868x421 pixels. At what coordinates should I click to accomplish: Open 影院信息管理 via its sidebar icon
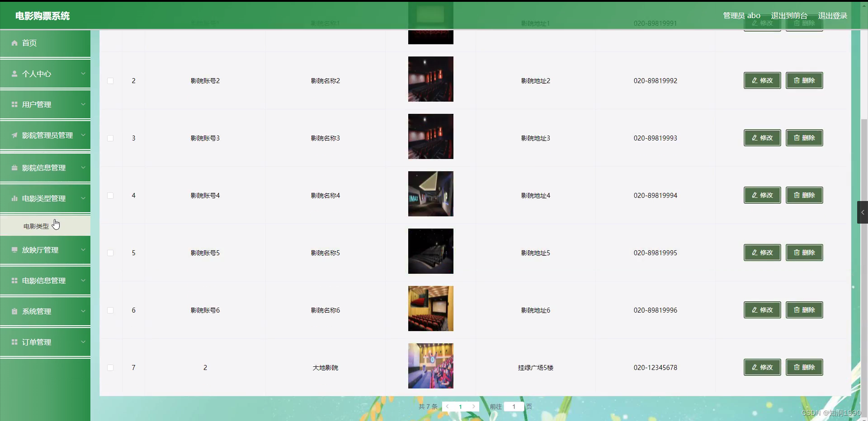(14, 168)
